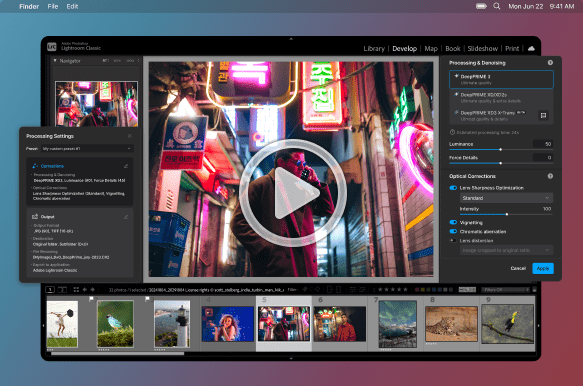Open help for Processing & Denoising
583x386 pixels.
tap(550, 62)
